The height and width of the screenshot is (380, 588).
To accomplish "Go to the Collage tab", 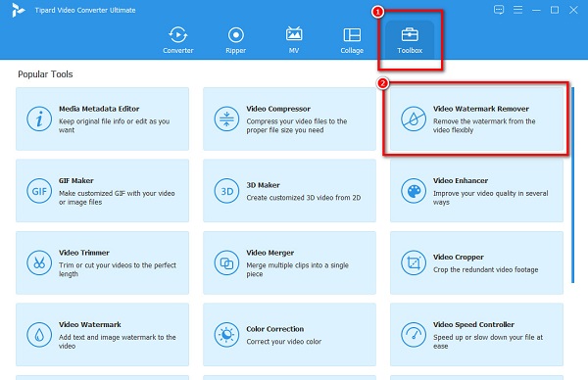I will (352, 40).
